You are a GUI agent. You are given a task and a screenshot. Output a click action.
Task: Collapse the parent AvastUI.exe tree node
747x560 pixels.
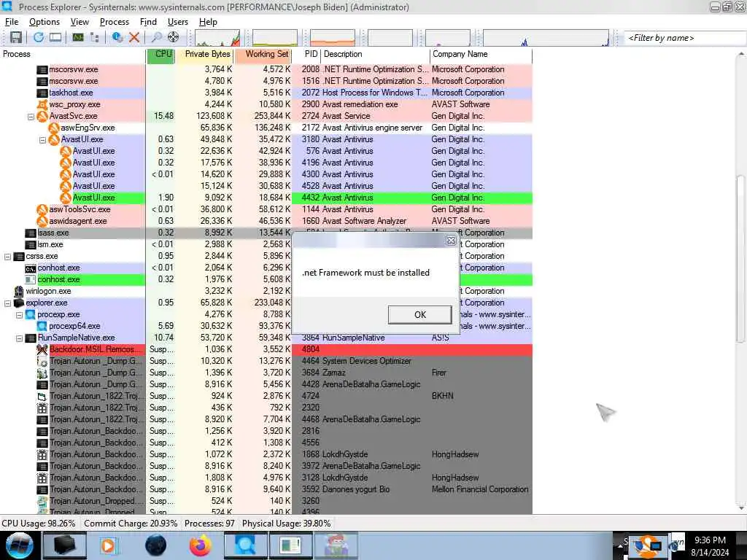click(x=42, y=139)
